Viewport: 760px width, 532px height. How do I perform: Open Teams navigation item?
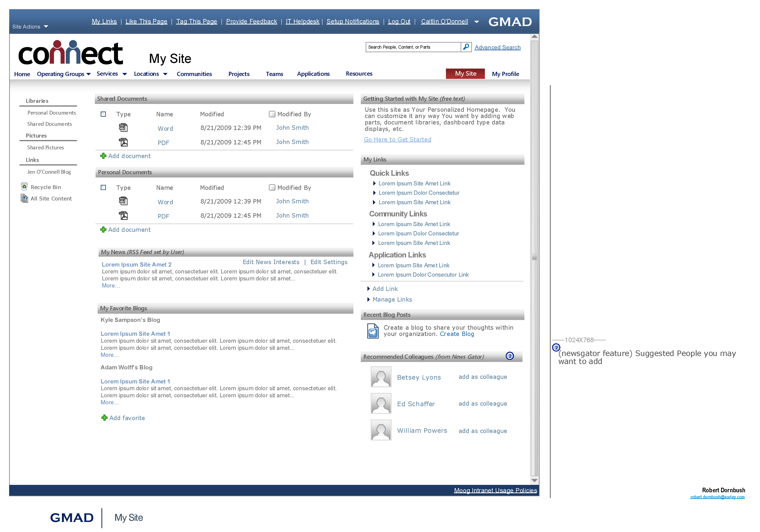[x=274, y=74]
